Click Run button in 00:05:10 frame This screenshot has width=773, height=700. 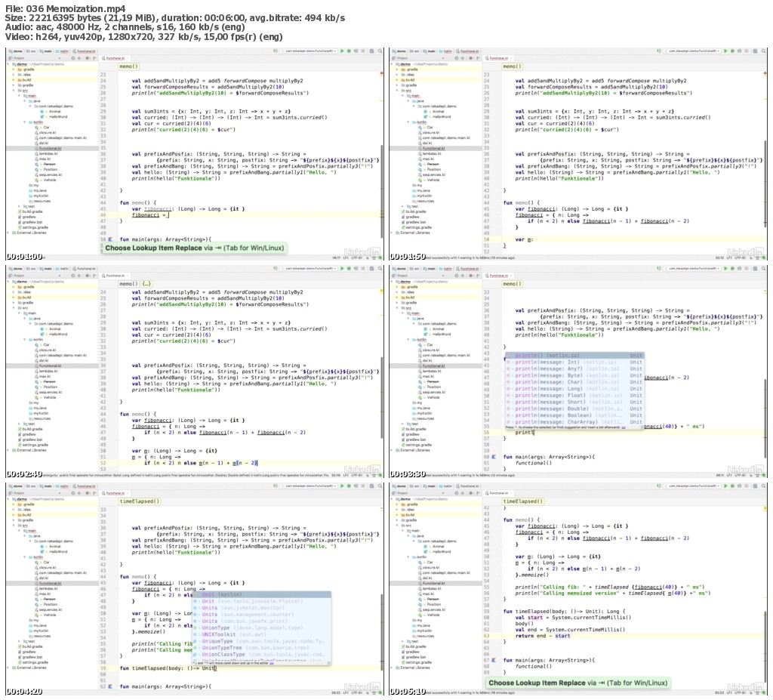(x=725, y=486)
